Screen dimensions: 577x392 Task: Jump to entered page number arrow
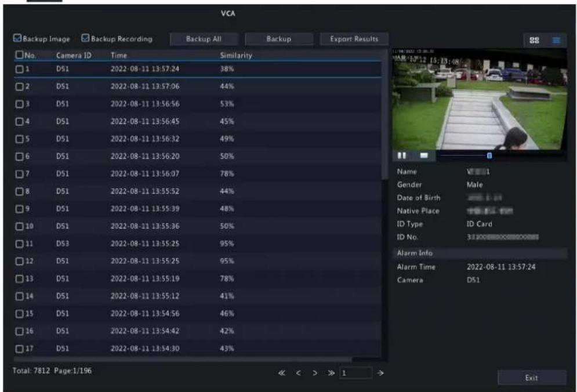point(380,373)
